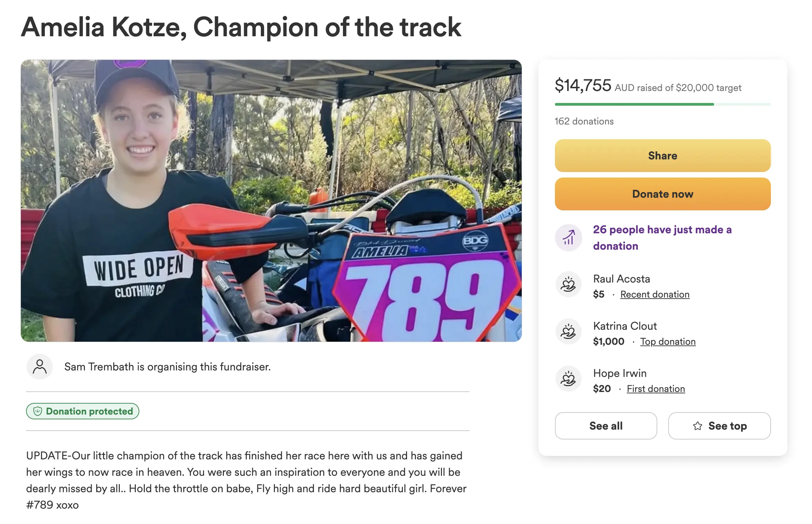Click the trending chart icon beside donation notice
Screen dimensions: 812x524
[568, 238]
